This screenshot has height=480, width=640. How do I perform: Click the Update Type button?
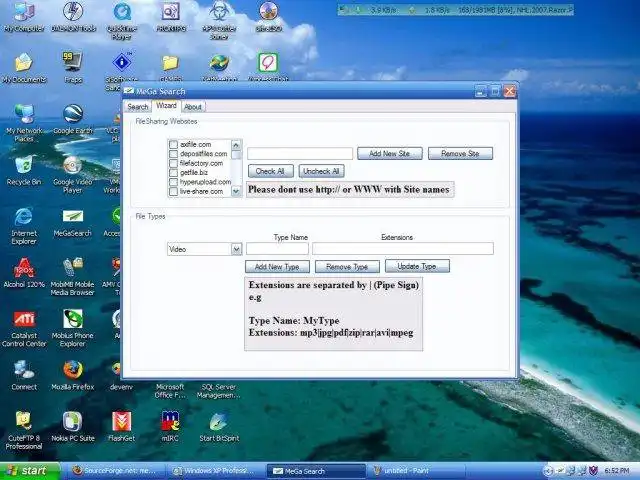(x=417, y=266)
